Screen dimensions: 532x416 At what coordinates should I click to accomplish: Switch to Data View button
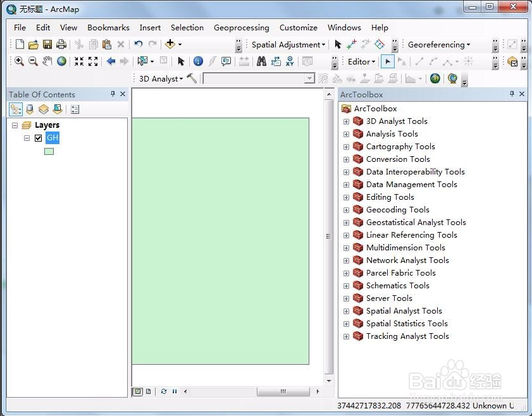click(137, 391)
